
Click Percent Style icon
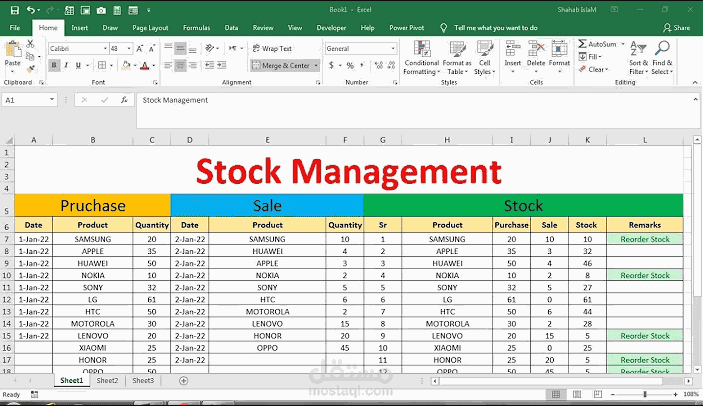pyautogui.click(x=350, y=65)
